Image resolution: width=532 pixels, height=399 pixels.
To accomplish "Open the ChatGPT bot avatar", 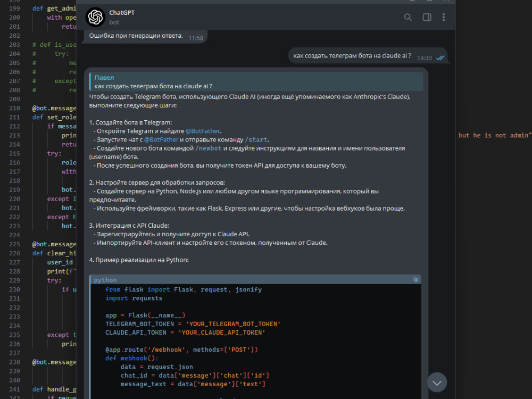I will pyautogui.click(x=95, y=17).
